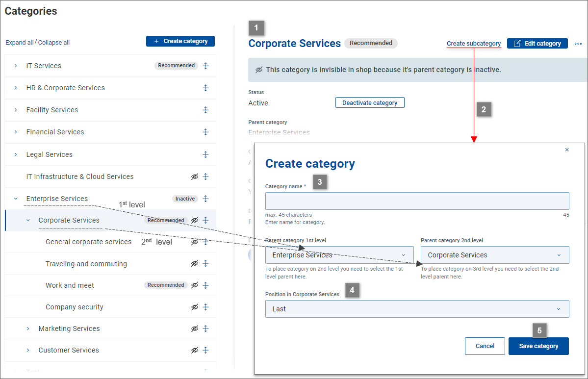Click the Deactivate category button
The width and height of the screenshot is (588, 379).
click(370, 103)
